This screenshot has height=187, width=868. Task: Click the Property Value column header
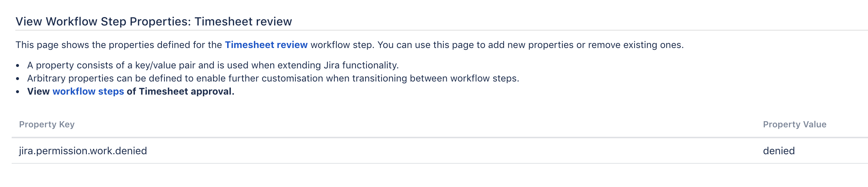[x=794, y=124]
